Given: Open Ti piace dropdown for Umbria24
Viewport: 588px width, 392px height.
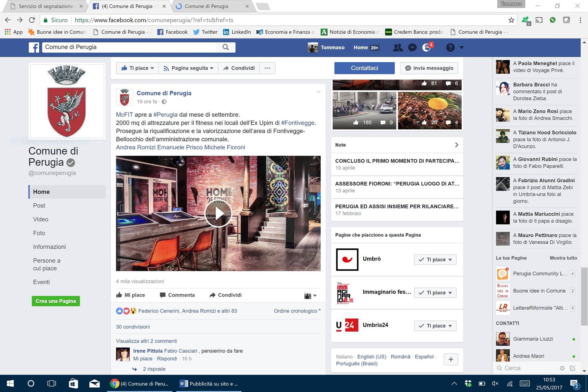Looking at the screenshot, I should tap(435, 326).
